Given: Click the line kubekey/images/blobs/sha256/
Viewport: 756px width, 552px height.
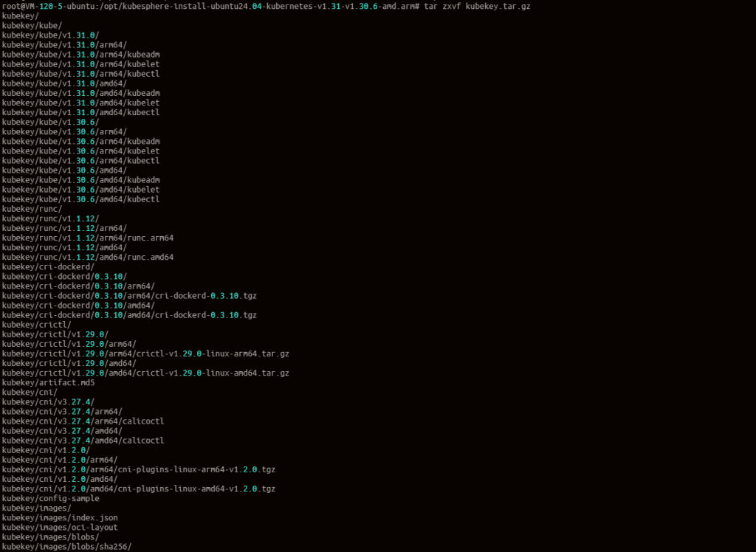Looking at the screenshot, I should pyautogui.click(x=66, y=546).
